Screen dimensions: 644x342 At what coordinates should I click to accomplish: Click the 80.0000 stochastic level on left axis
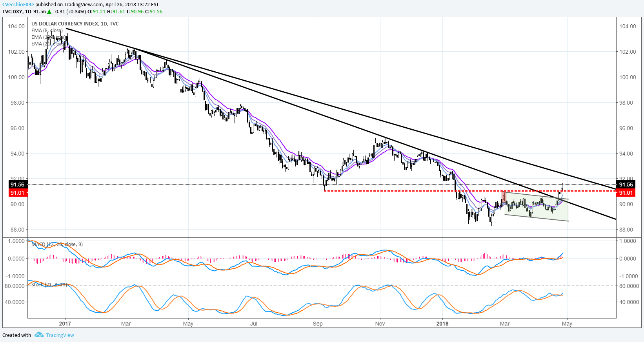(15, 286)
